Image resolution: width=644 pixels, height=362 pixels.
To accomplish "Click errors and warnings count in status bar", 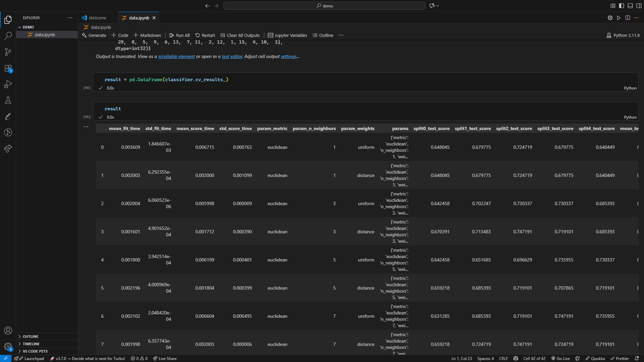I will [x=139, y=358].
